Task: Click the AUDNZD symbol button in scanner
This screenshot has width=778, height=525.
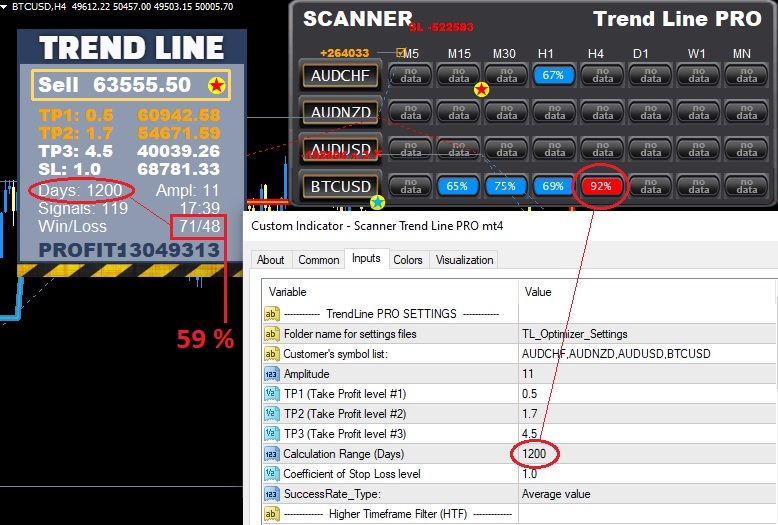Action: [x=340, y=112]
